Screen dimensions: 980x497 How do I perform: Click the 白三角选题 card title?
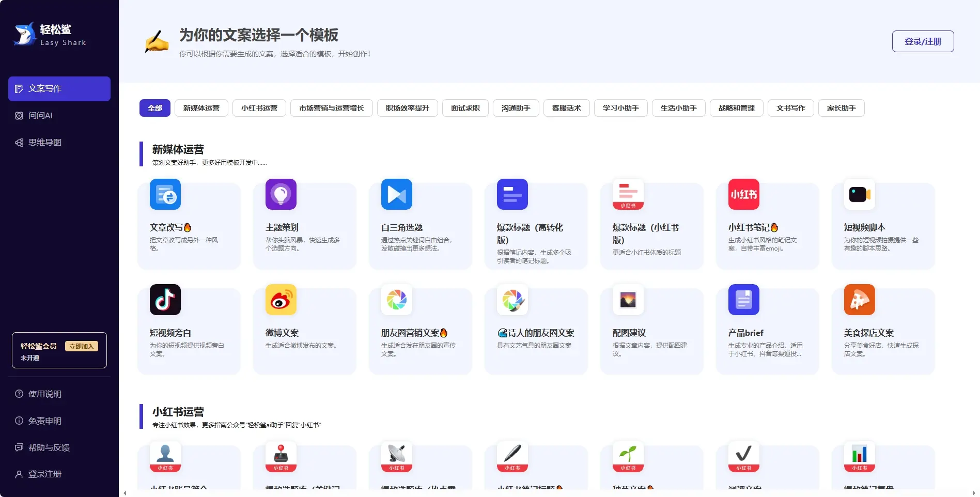[x=402, y=227]
